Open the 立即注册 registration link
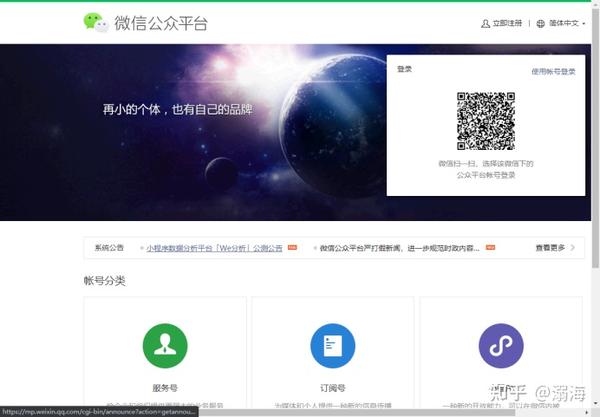 (x=507, y=23)
